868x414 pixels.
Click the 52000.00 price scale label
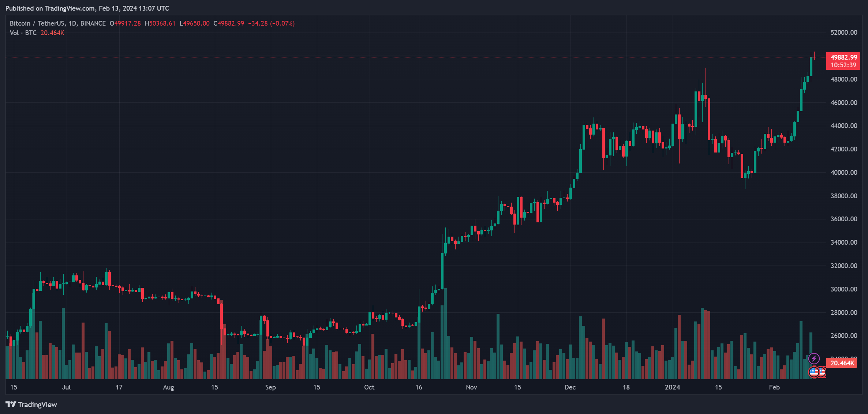coord(844,33)
